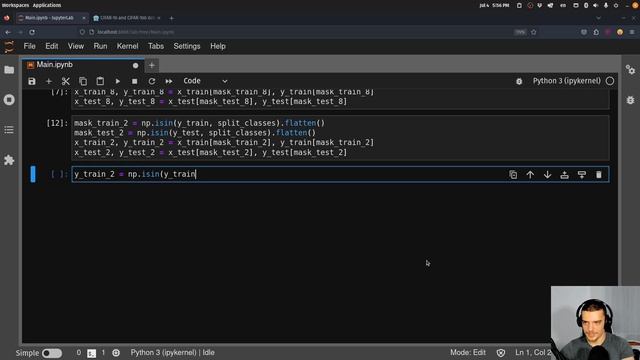Screen dimensions: 640x360
Task: Open the Settings menu
Action: (x=187, y=46)
